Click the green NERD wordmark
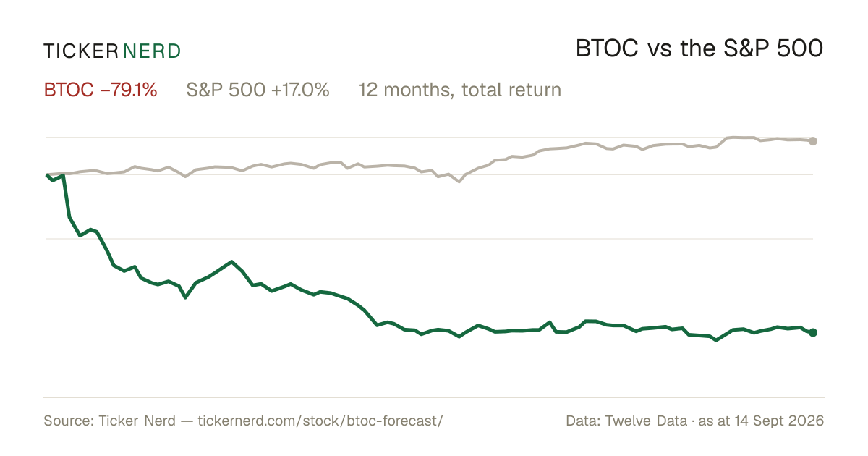The image size is (868, 456). [152, 51]
